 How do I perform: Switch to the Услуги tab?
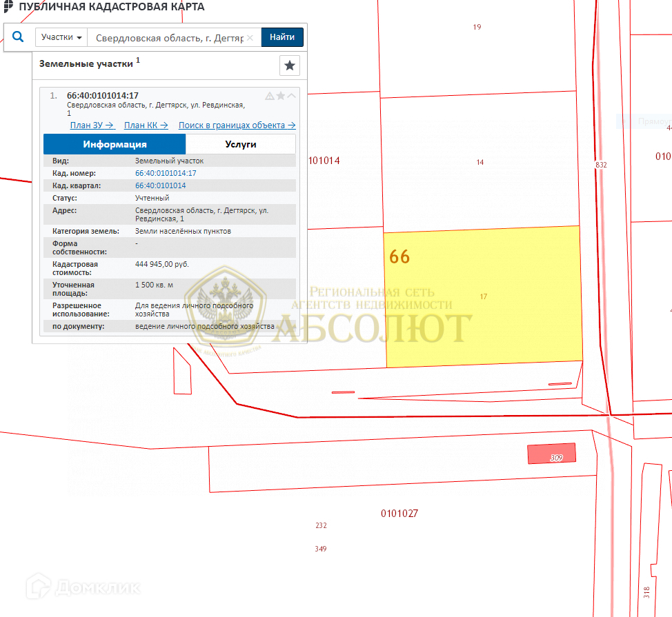click(x=241, y=144)
